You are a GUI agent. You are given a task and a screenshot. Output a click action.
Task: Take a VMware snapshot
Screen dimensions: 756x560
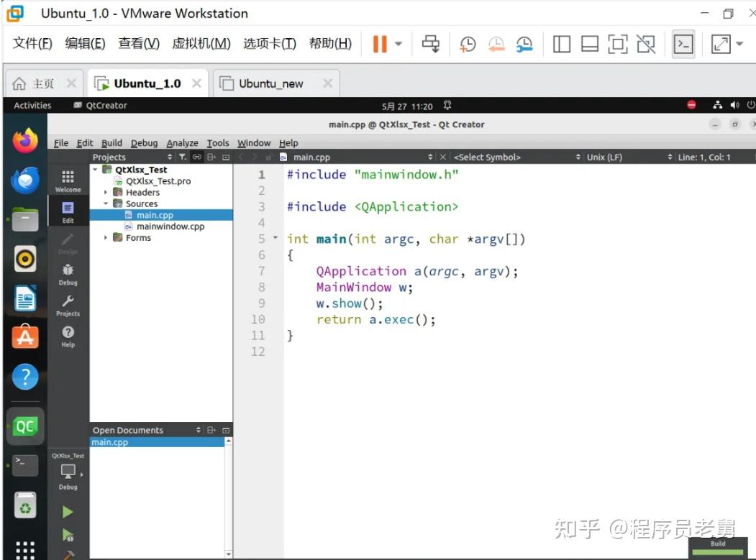(468, 44)
